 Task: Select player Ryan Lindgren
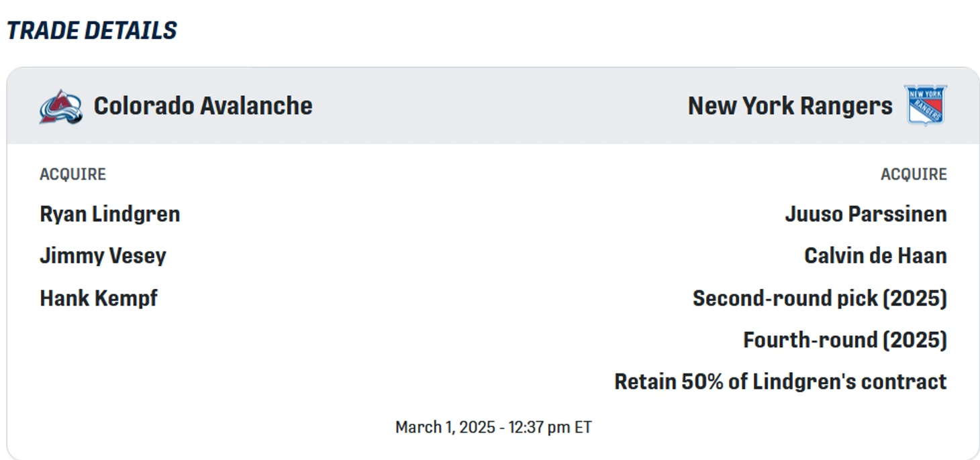(x=109, y=214)
